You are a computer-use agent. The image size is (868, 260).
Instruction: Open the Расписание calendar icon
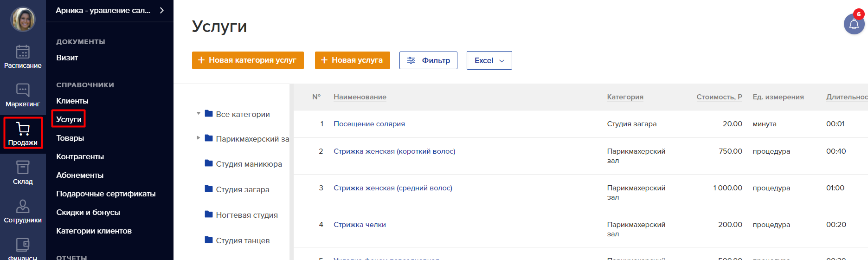click(x=23, y=52)
